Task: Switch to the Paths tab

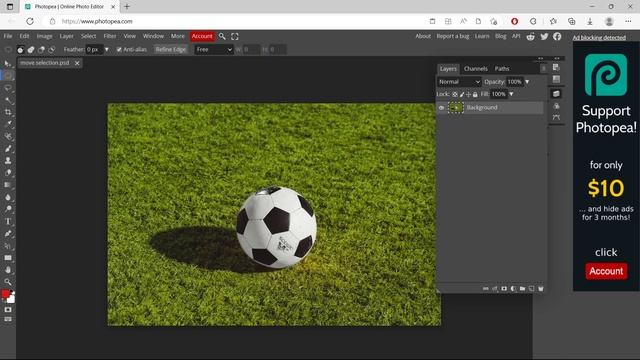Action: tap(502, 69)
